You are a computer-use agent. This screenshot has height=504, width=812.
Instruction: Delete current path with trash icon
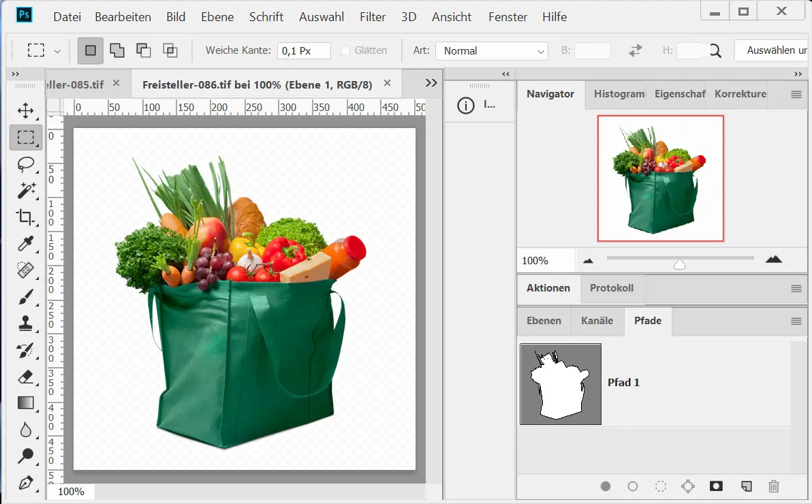(773, 486)
